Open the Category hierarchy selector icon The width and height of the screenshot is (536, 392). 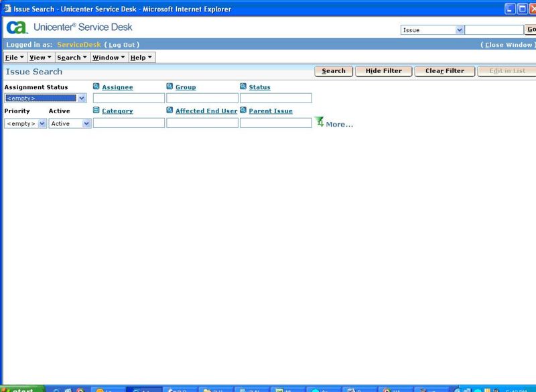[95, 111]
